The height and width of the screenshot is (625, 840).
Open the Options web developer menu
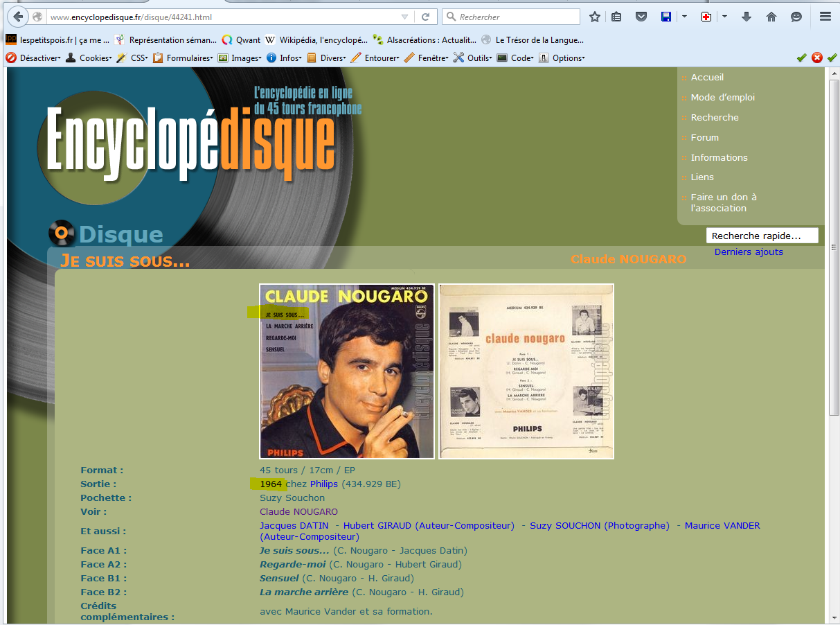562,58
